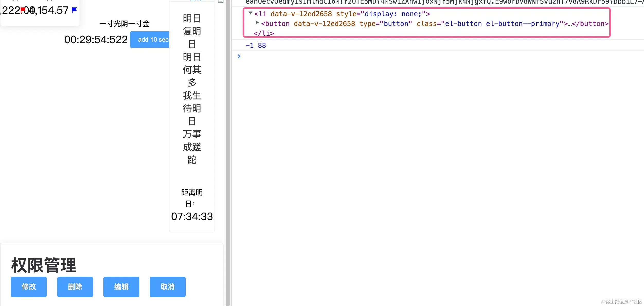The image size is (644, 306).
Task: Collapse the li element node
Action: (251, 13)
